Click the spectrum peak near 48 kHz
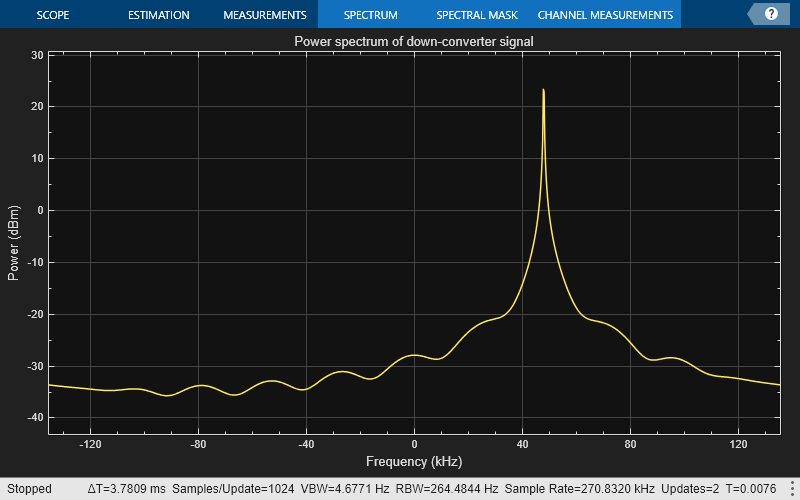Screen dimensions: 800x500 (543, 91)
